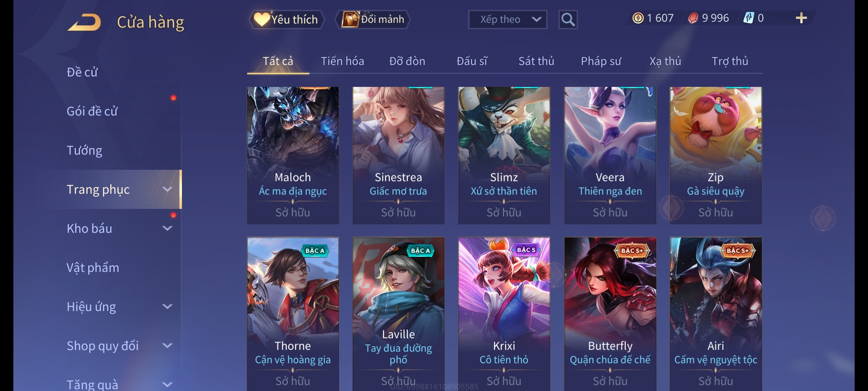
Task: Open the Xếp theo sort dropdown
Action: coord(507,20)
